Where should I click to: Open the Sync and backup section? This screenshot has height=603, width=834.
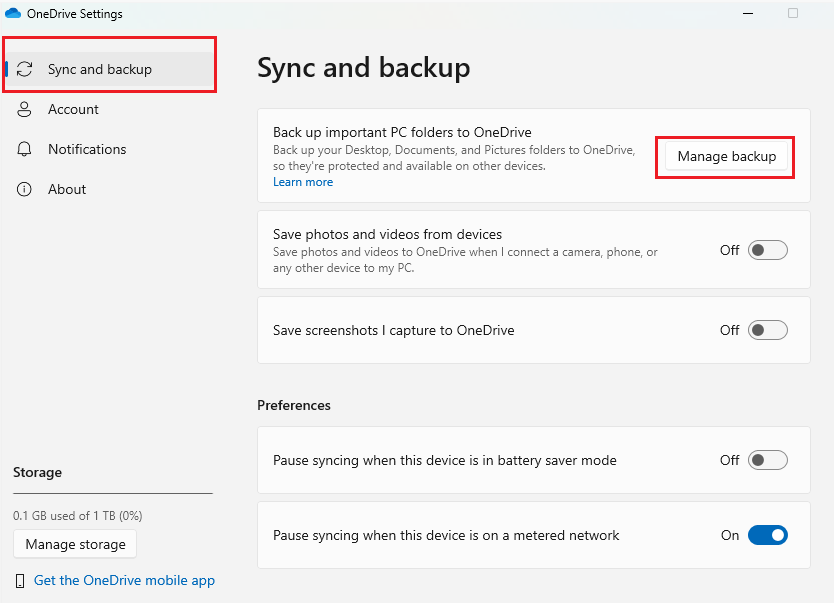(110, 69)
